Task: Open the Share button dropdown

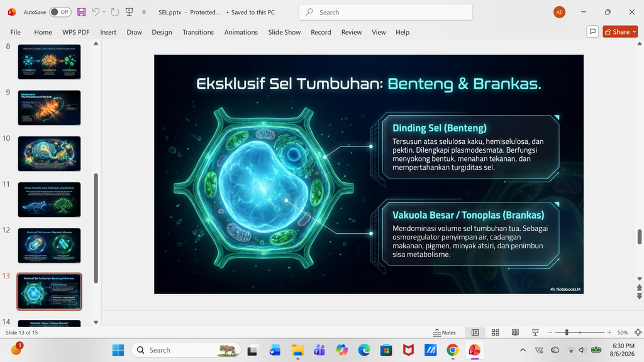Action: pyautogui.click(x=635, y=31)
